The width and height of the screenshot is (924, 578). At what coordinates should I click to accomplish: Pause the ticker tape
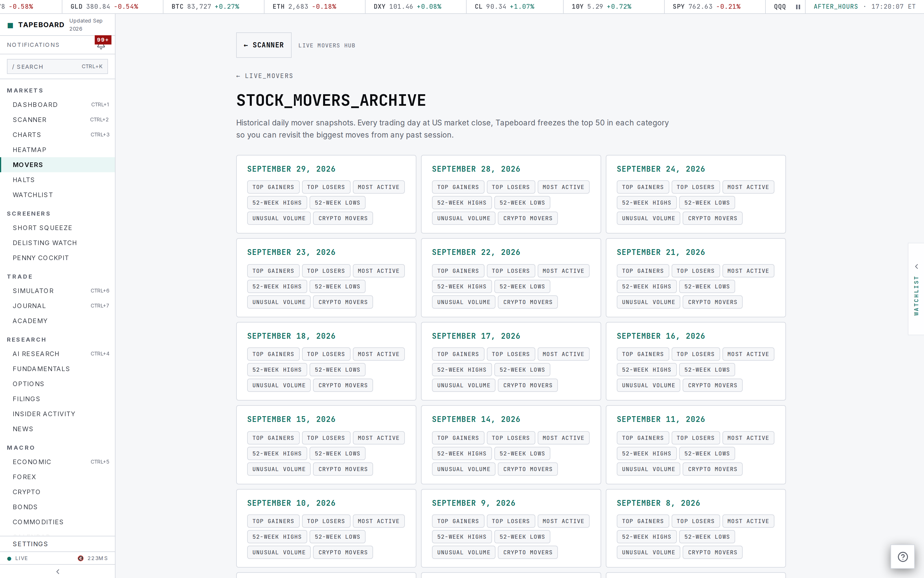(798, 6)
